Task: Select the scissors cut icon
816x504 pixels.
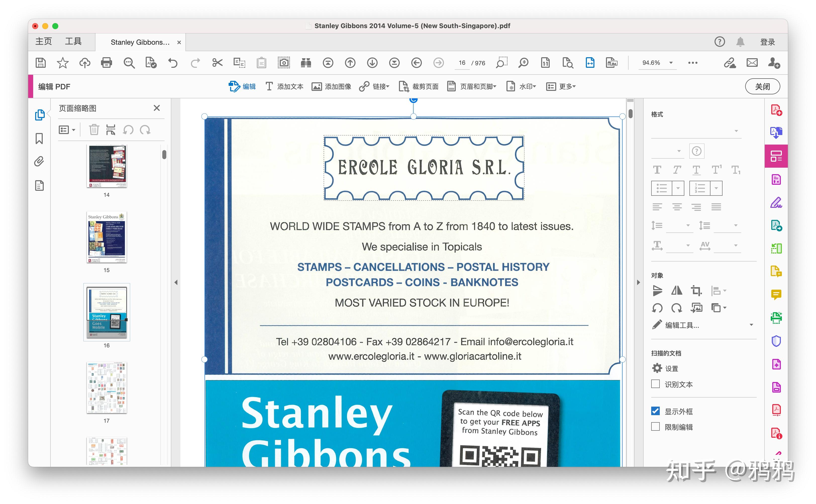Action: click(x=217, y=63)
